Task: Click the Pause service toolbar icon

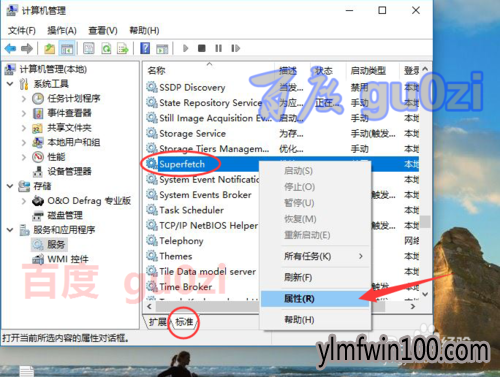Action: 218,49
